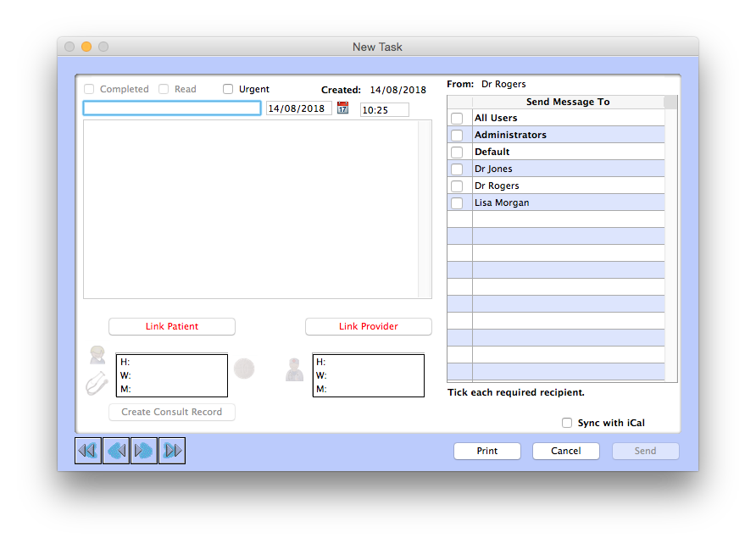Click the time field 10:25
Image resolution: width=756 pixels, height=549 pixels.
[x=385, y=110]
